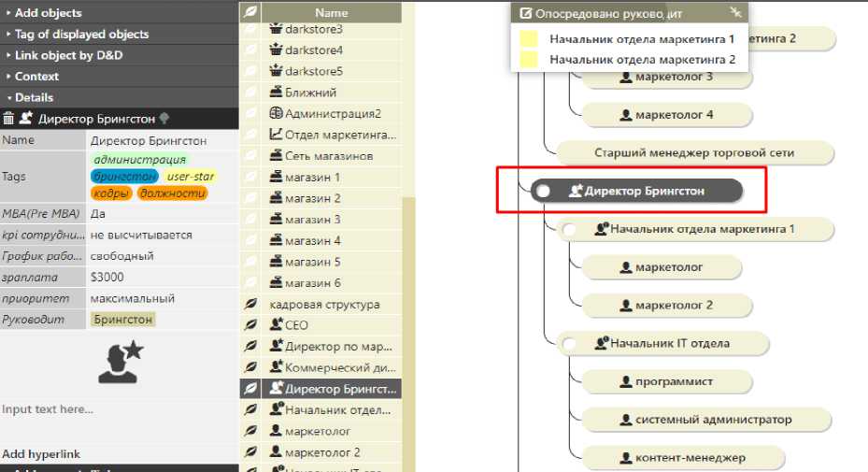
Task: Collapse Начальник IT отдела node circle
Action: click(x=568, y=343)
